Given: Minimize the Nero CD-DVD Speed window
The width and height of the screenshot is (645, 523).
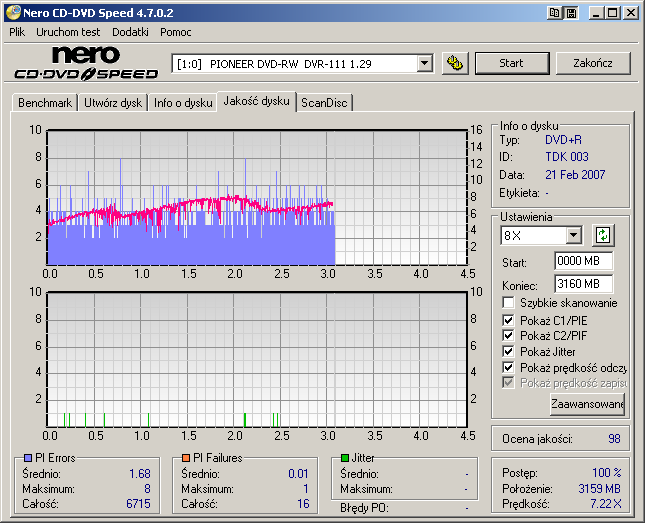Looking at the screenshot, I should (x=596, y=13).
